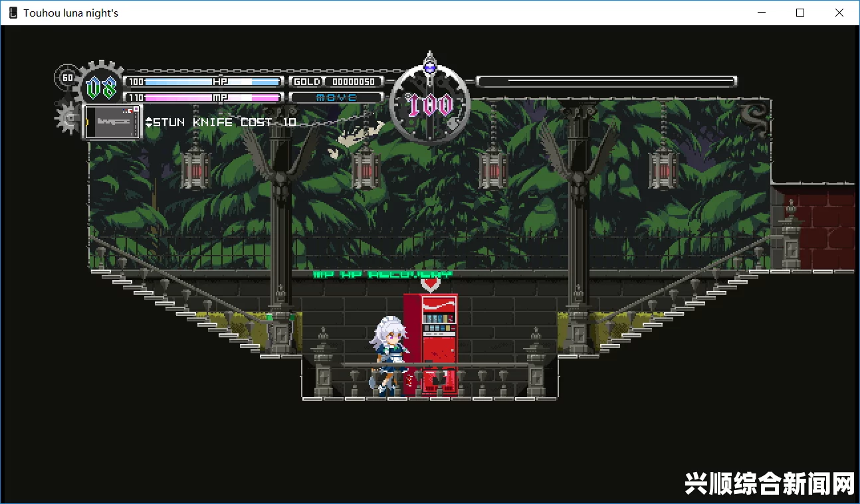Click the Touhou luna night's window title icon
This screenshot has height=504, width=860.
[x=13, y=13]
